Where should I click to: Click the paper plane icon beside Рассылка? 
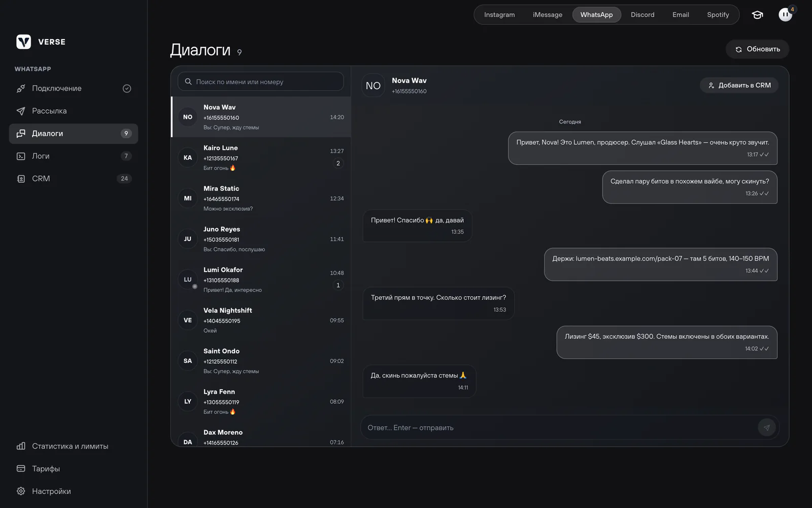(21, 111)
